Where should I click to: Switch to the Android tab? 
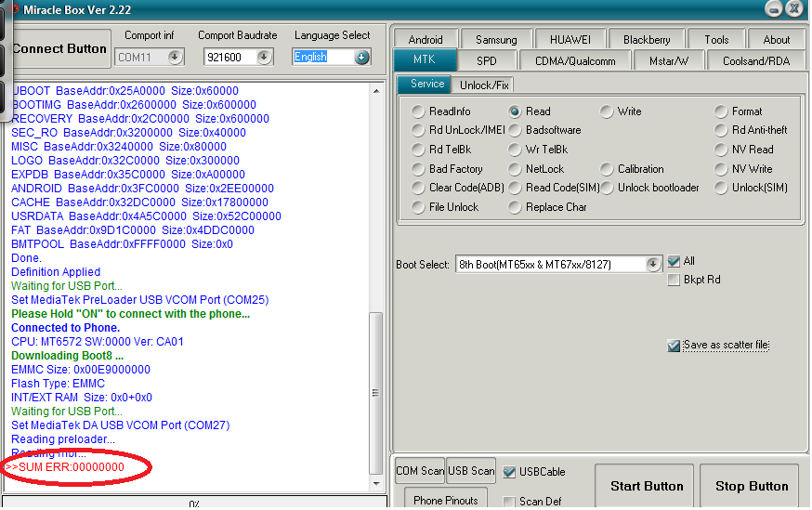coord(426,39)
